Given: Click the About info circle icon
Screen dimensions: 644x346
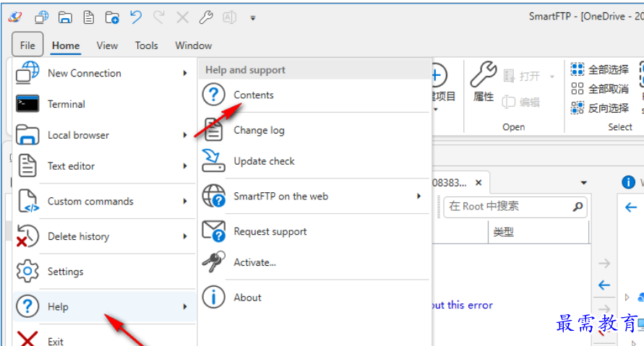Looking at the screenshot, I should (x=213, y=297).
